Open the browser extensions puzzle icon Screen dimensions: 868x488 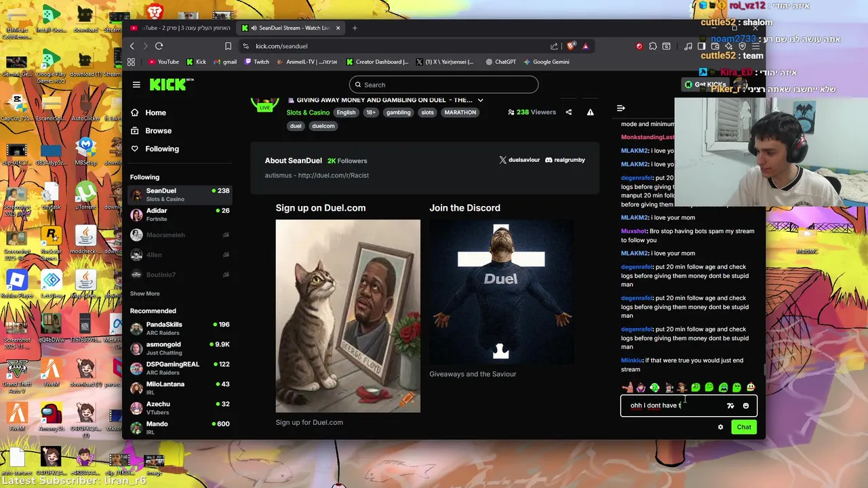[x=652, y=46]
